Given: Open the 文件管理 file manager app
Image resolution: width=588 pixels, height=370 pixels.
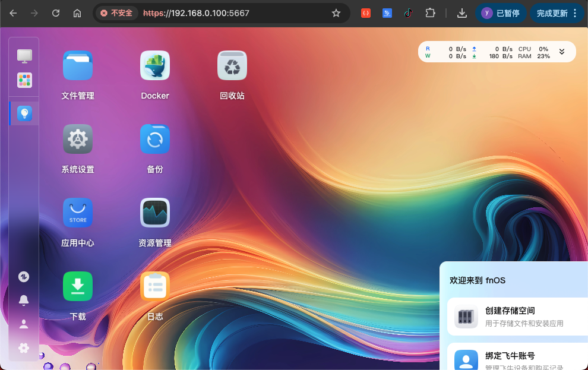Looking at the screenshot, I should (78, 65).
